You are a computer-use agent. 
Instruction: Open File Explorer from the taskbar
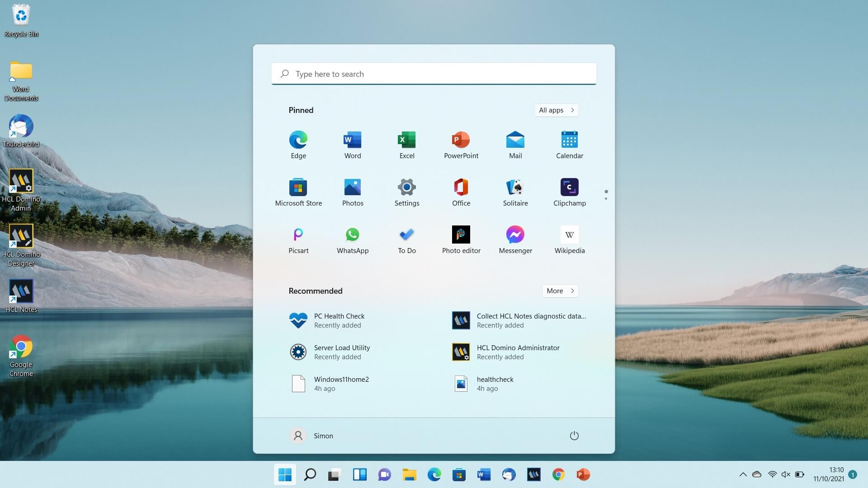409,474
